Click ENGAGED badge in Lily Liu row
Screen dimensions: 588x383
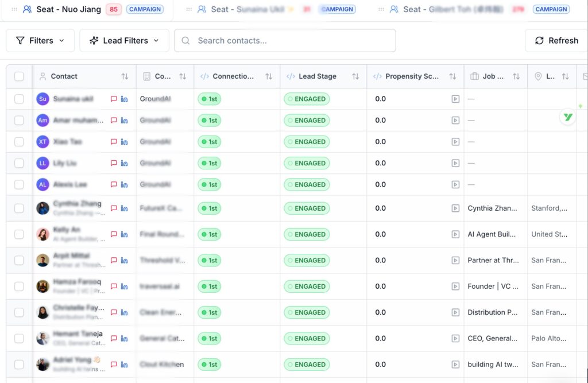pyautogui.click(x=307, y=163)
